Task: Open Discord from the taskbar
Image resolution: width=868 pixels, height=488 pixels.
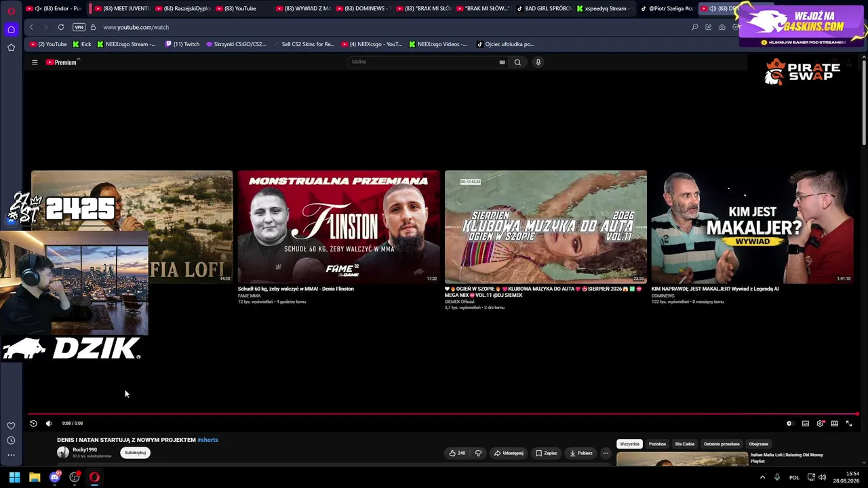Action: [x=55, y=477]
